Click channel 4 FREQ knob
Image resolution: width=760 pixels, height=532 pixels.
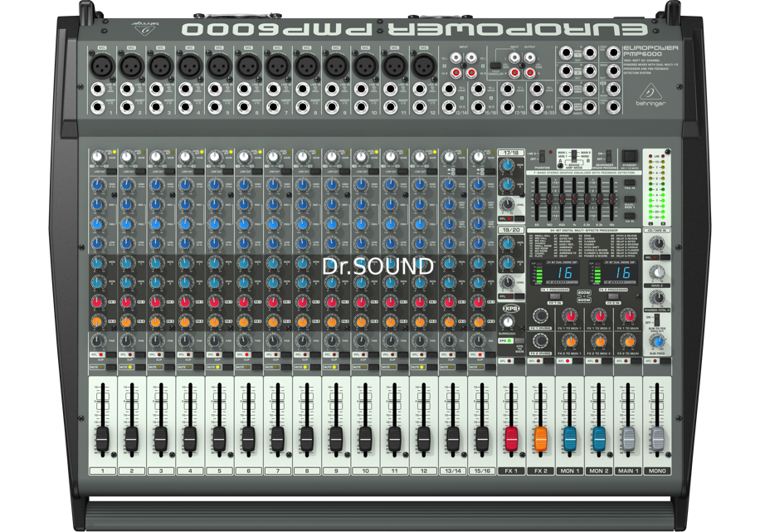point(185,224)
